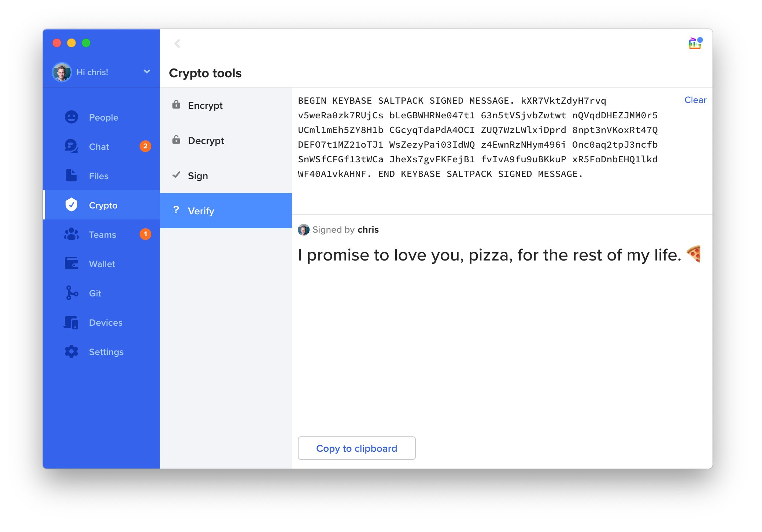Clear the signed message input
This screenshot has width=762, height=532.
pos(695,100)
